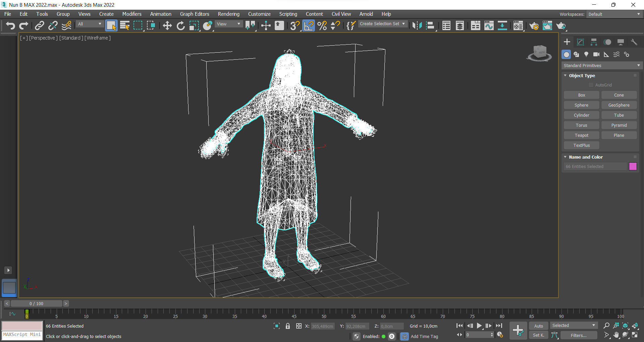644x342 pixels.
Task: Open the Filters... key button
Action: pos(579,335)
